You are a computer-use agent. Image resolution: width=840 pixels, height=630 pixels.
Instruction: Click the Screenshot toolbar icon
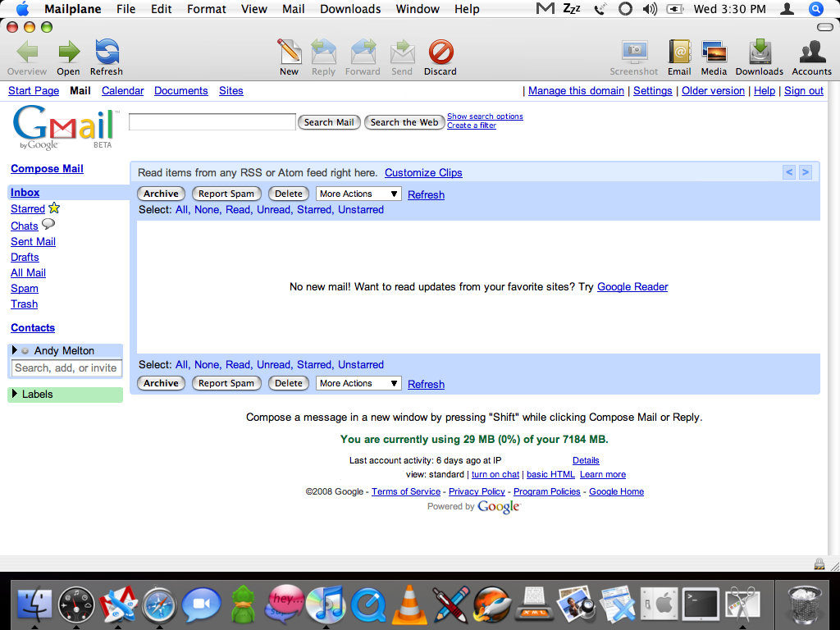[634, 52]
